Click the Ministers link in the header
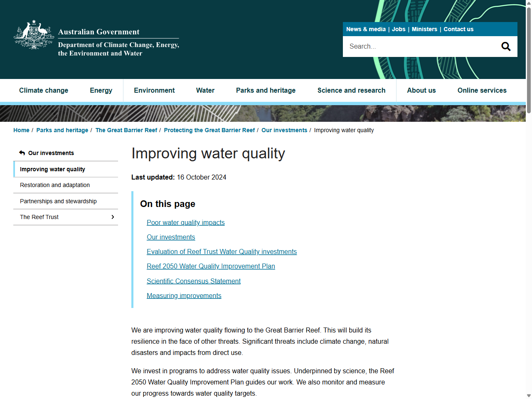This screenshot has width=532, height=399. (424, 29)
